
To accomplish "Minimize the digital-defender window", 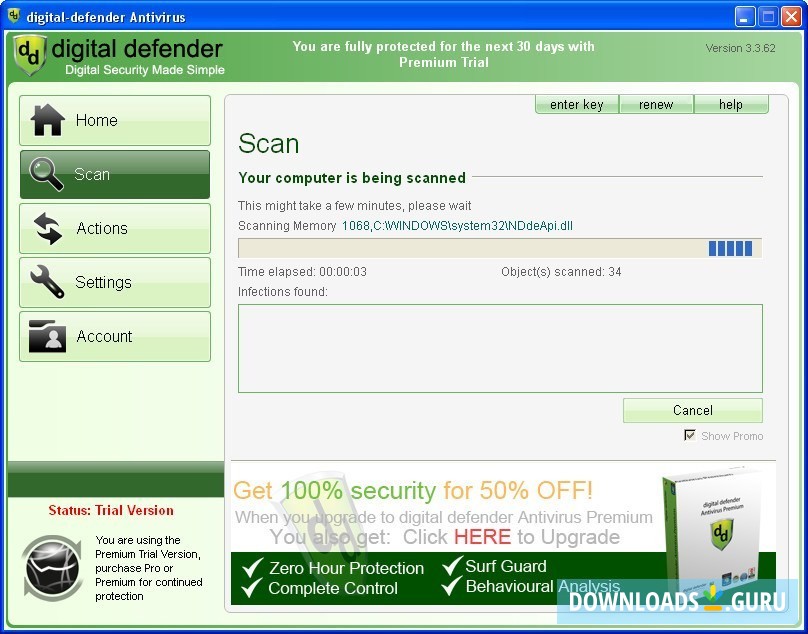I will pos(744,17).
